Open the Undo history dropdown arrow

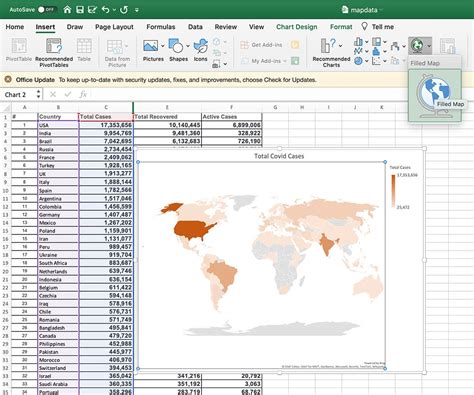click(114, 10)
